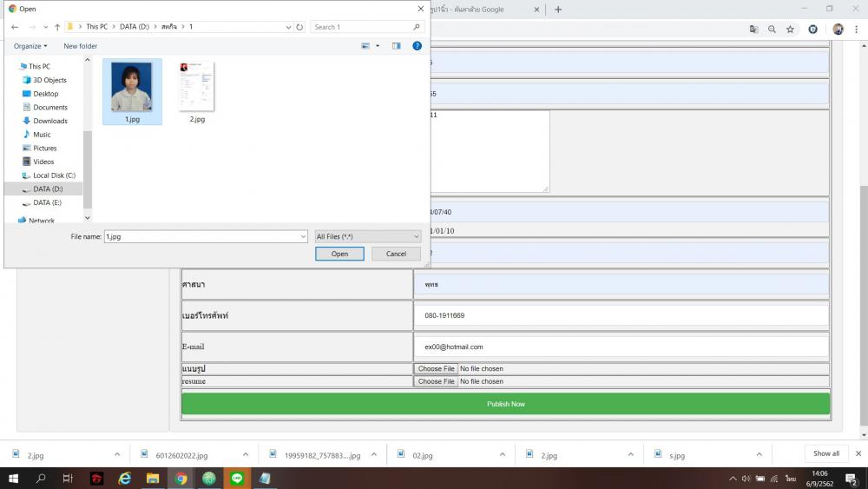This screenshot has height=489, width=868.
Task: Select DATA (E:) drive in sidebar
Action: coord(47,202)
